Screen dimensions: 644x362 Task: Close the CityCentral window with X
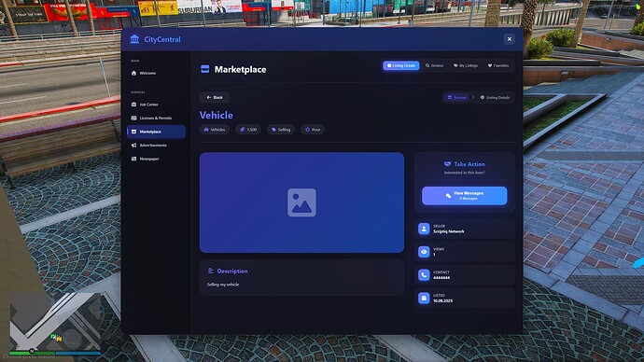pyautogui.click(x=510, y=39)
